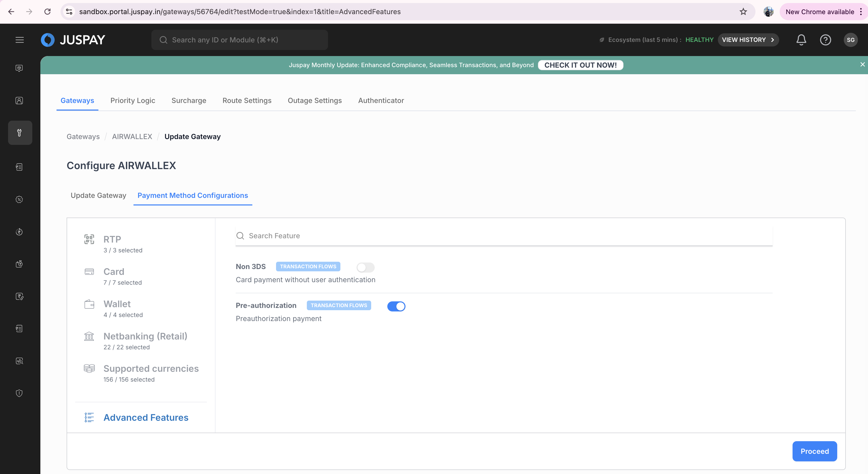The width and height of the screenshot is (868, 474).
Task: Click the Proceed button
Action: (814, 451)
